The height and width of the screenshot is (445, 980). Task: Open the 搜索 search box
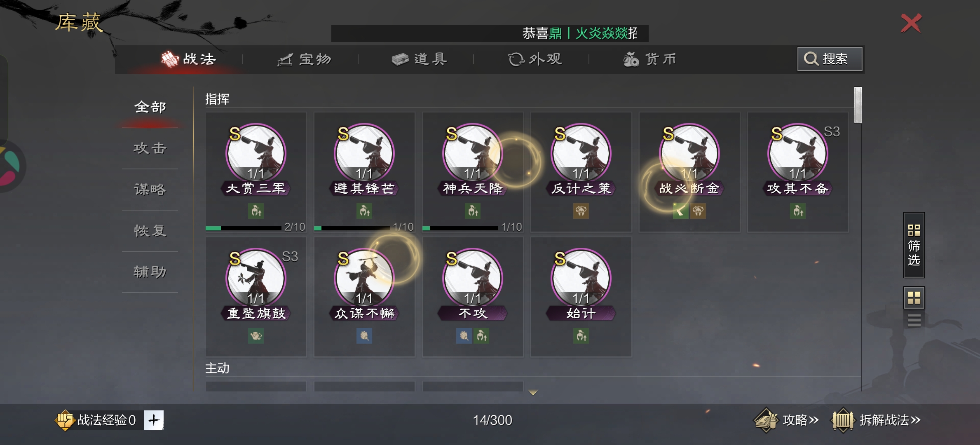click(x=830, y=59)
